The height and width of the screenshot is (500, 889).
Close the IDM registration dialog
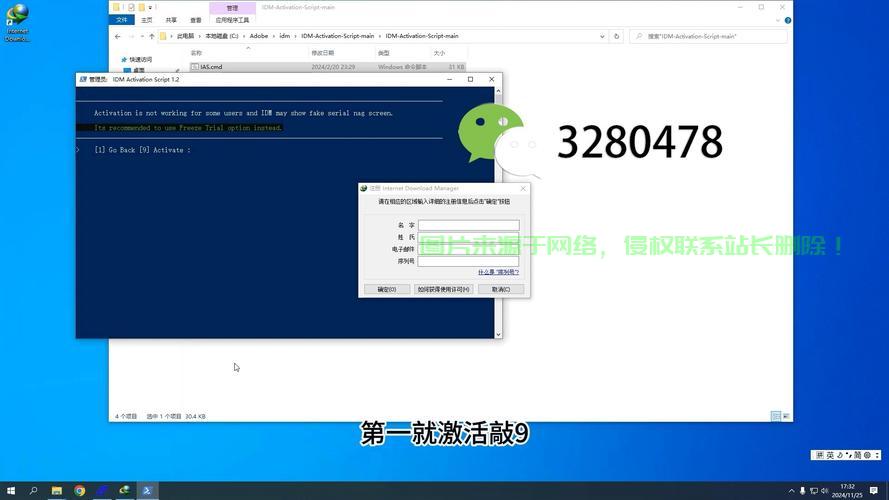(523, 188)
